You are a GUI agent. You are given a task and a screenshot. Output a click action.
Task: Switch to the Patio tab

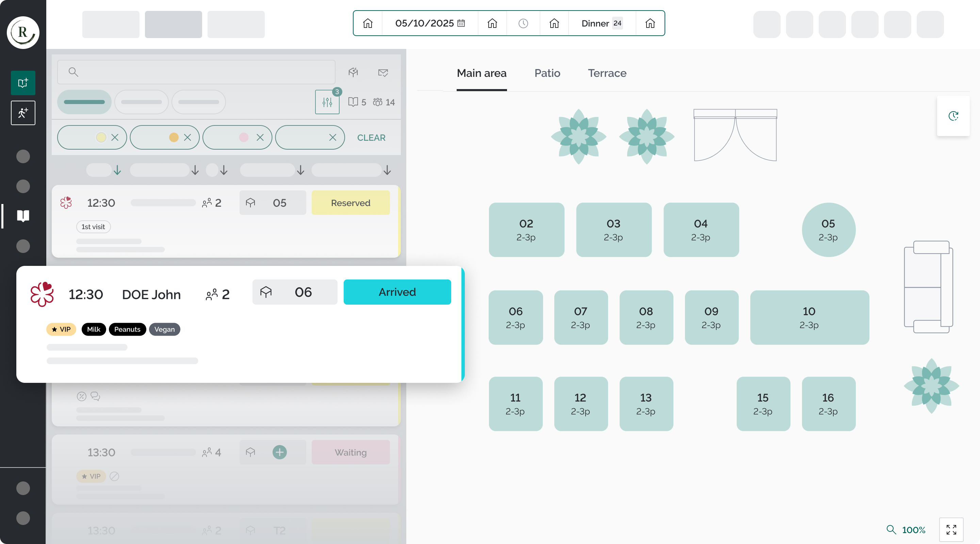547,73
